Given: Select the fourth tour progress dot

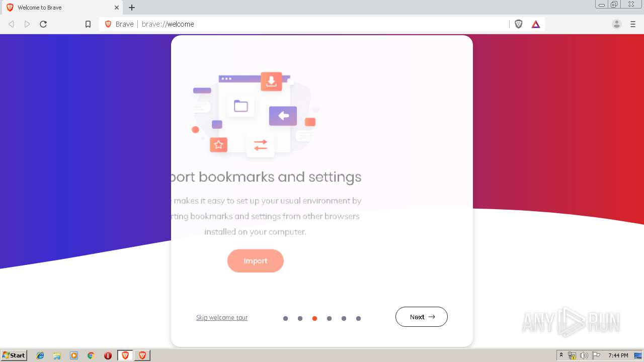Looking at the screenshot, I should tap(329, 318).
